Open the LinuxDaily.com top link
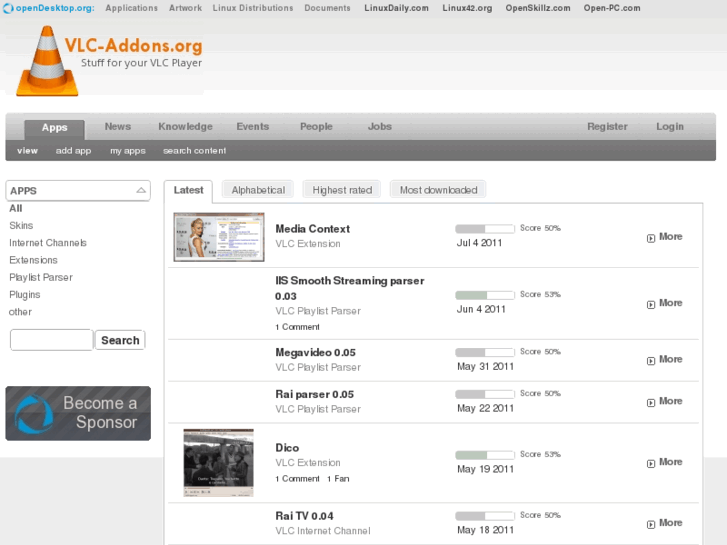 396,8
